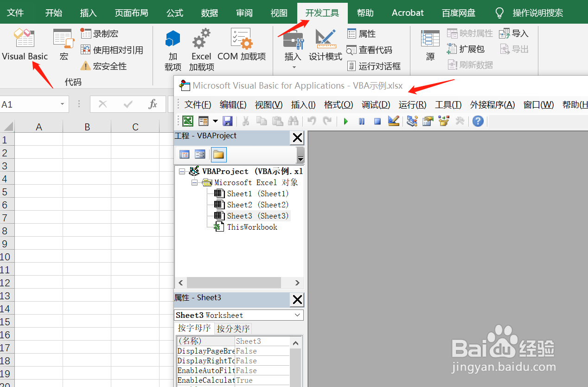Click the Reset stop icon in VBA toolbar
The image size is (588, 387).
point(377,121)
